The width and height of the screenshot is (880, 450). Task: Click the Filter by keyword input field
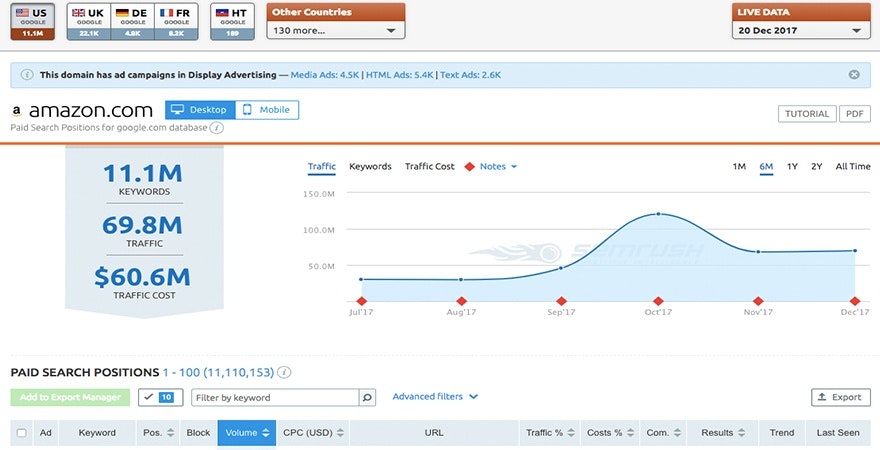click(275, 397)
